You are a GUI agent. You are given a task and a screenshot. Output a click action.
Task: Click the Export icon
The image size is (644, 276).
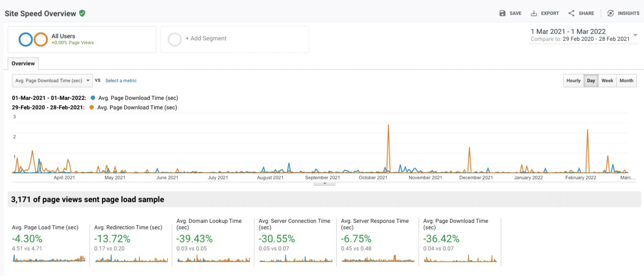point(534,13)
